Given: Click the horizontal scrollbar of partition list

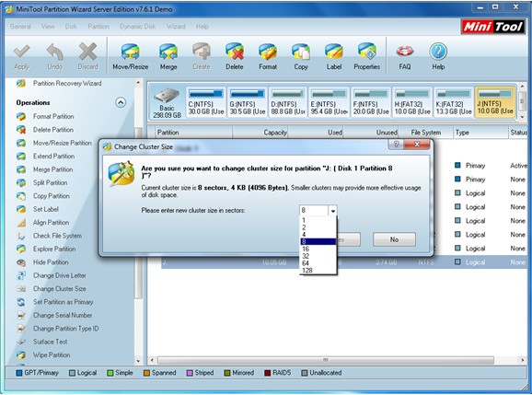Looking at the screenshot, I should pos(326,360).
